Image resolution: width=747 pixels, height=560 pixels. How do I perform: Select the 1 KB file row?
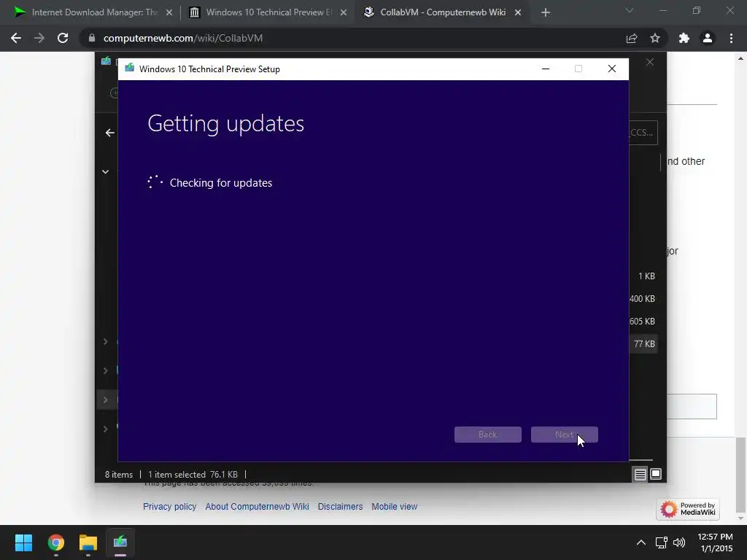click(x=643, y=276)
